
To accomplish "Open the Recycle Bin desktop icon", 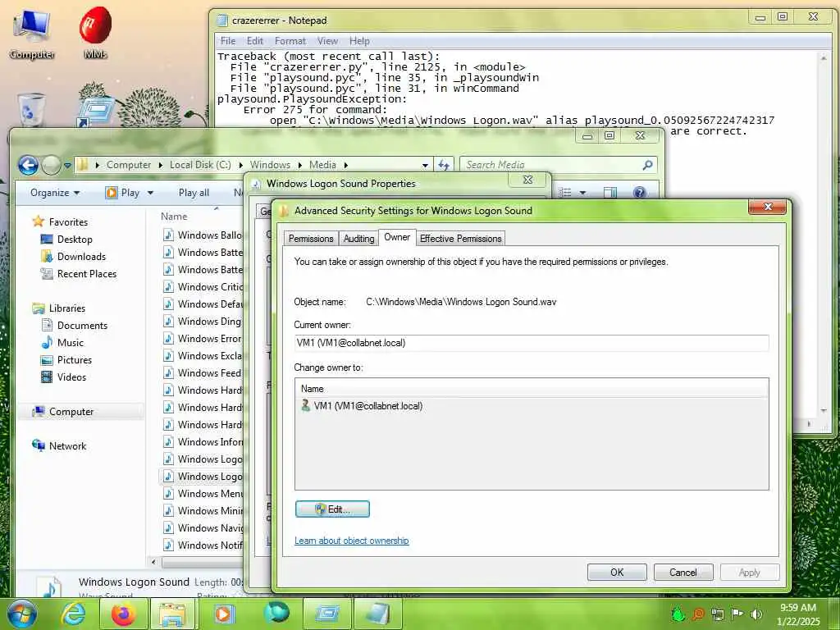I will tap(31, 110).
